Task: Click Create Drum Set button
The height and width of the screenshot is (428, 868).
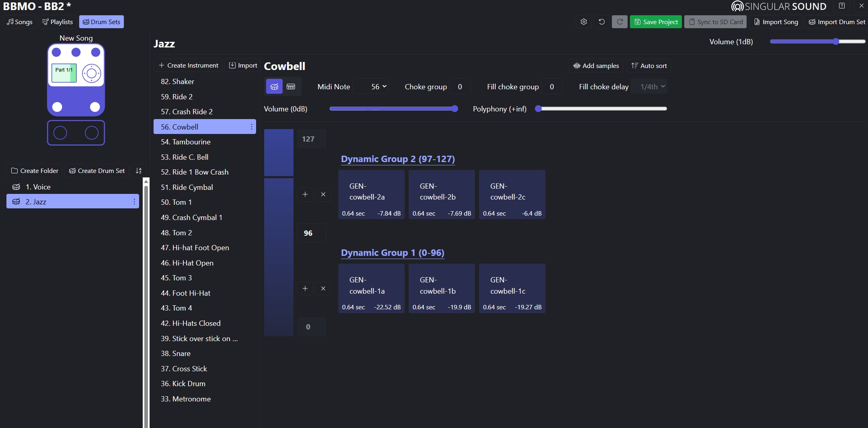Action: pos(97,171)
